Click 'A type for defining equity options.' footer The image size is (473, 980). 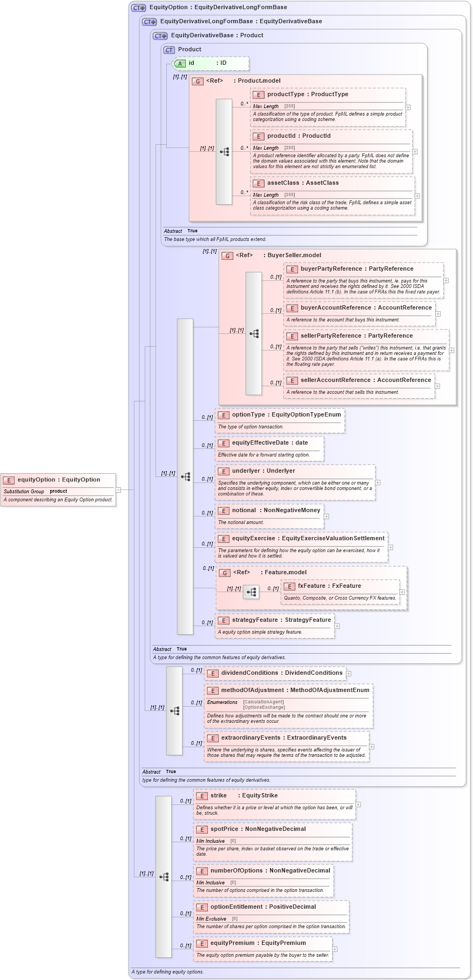(x=167, y=972)
